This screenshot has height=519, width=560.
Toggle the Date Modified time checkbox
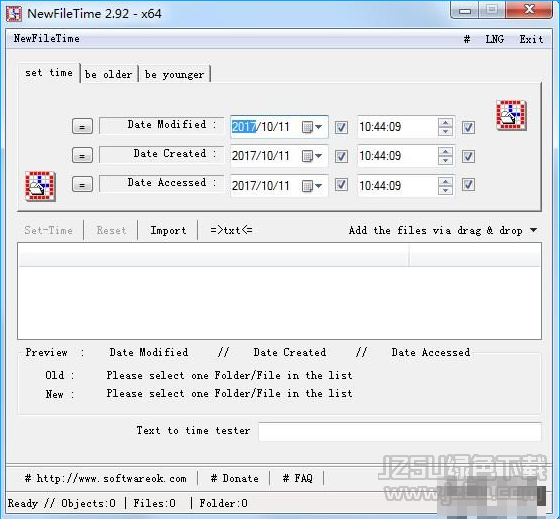coord(468,127)
